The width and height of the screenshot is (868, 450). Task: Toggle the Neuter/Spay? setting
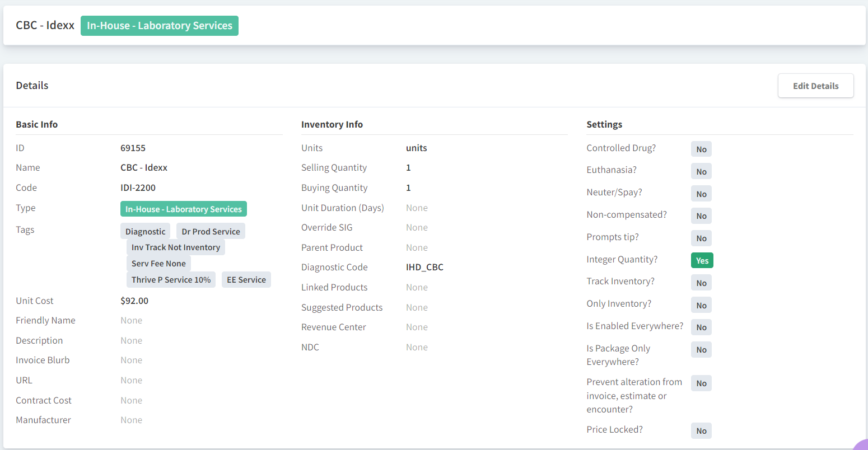[x=701, y=193]
